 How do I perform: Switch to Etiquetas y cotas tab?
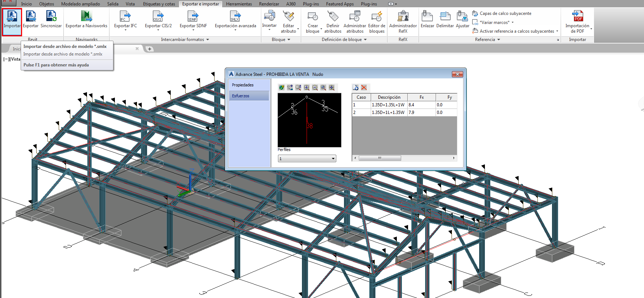pos(159,4)
